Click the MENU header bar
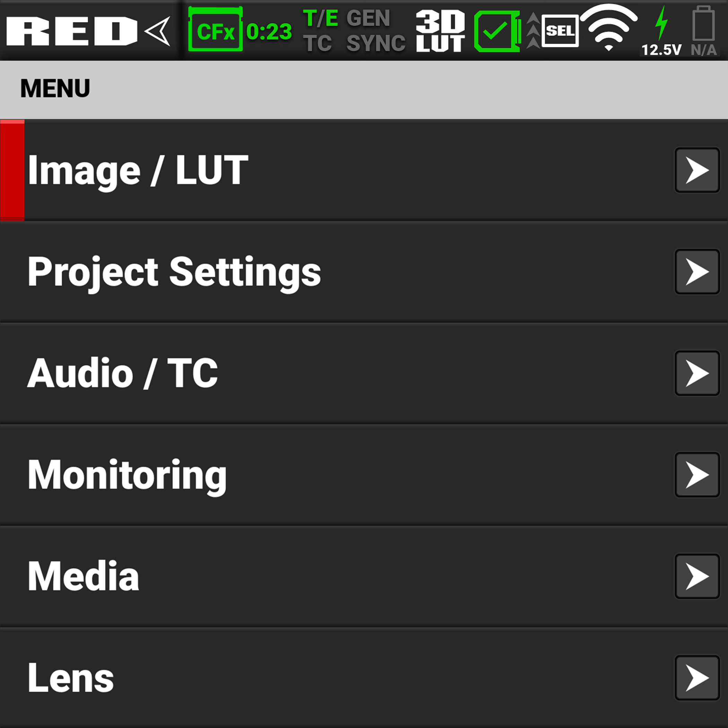The height and width of the screenshot is (728, 728). click(x=364, y=89)
